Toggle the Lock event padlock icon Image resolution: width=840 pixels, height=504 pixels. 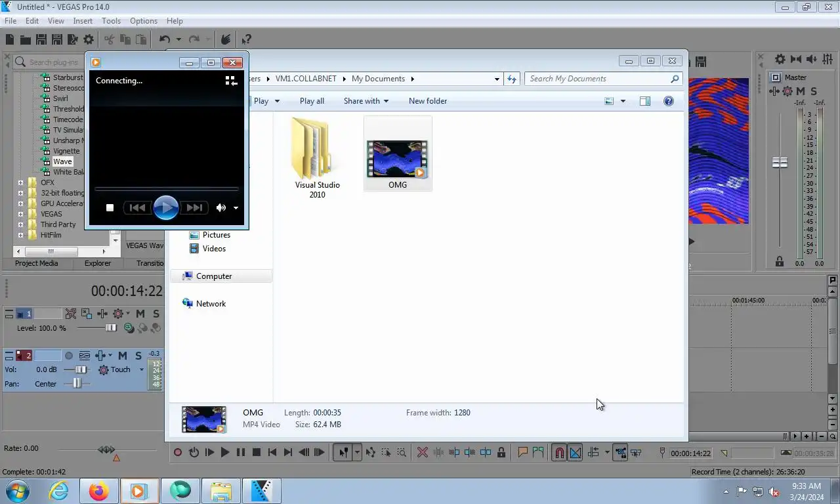pyautogui.click(x=501, y=452)
